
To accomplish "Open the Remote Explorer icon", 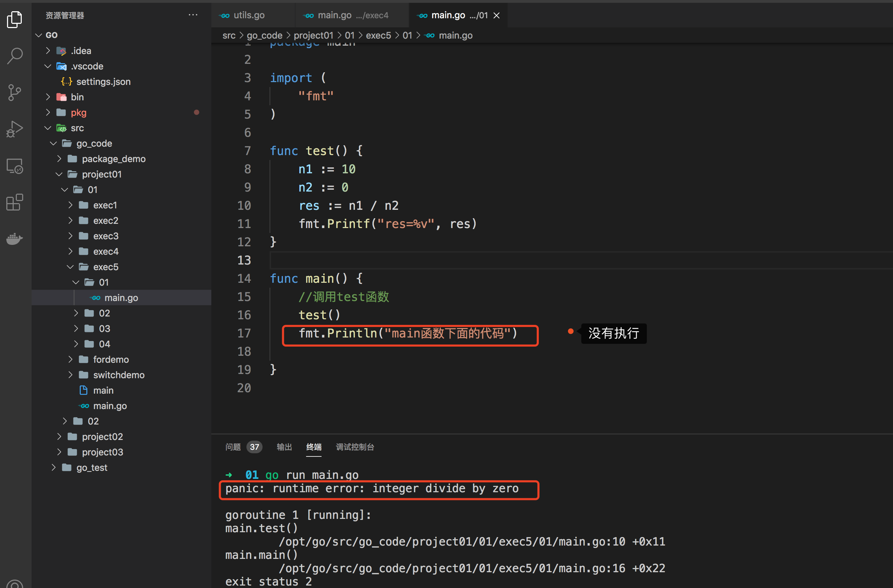I will 15,166.
